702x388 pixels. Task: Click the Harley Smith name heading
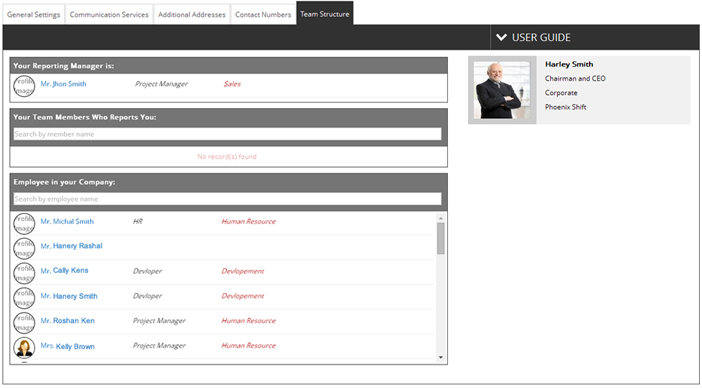(569, 64)
